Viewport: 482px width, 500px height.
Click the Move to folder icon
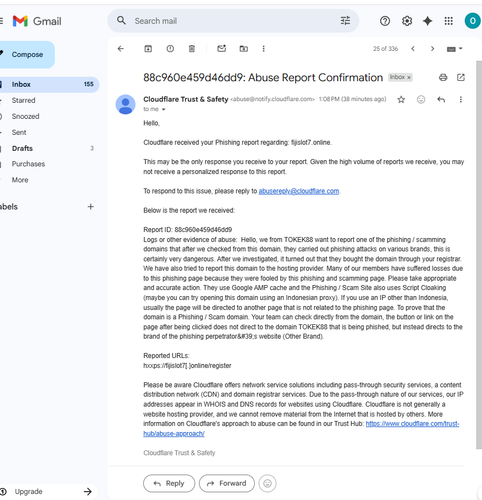tap(244, 49)
